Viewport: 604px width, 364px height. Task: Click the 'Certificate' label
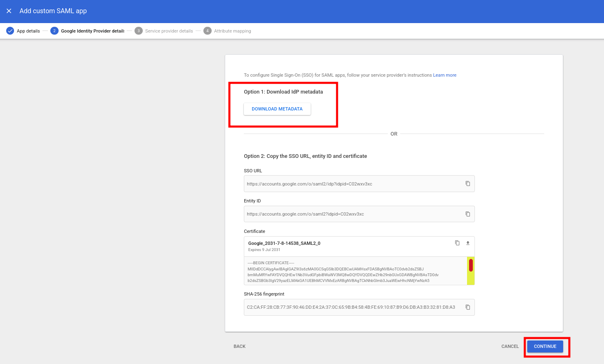(x=255, y=231)
